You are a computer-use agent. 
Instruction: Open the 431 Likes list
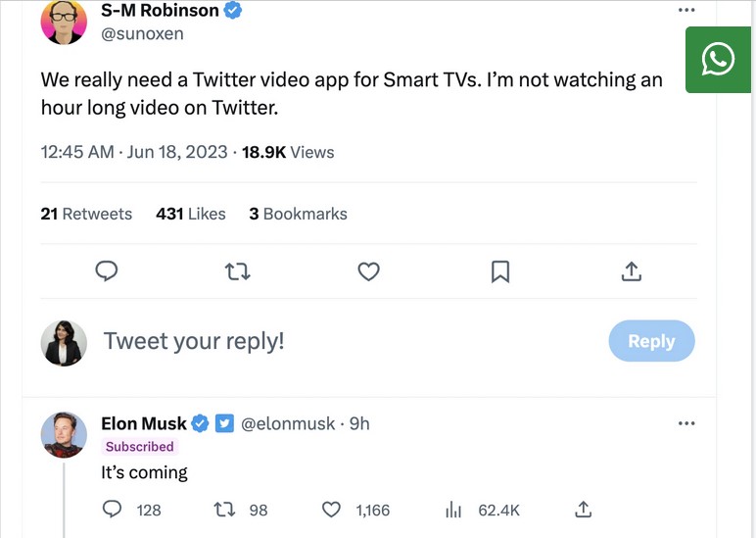pyautogui.click(x=191, y=214)
